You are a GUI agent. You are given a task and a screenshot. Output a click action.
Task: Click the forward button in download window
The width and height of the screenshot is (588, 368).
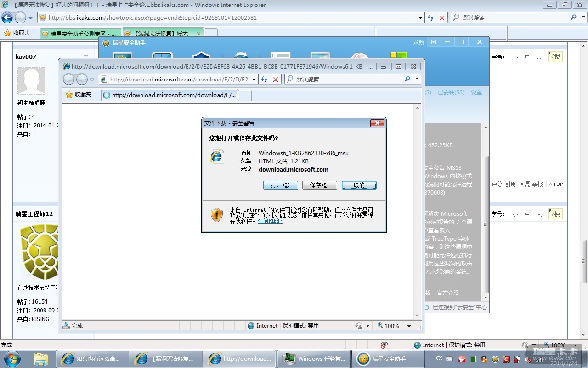click(x=82, y=79)
